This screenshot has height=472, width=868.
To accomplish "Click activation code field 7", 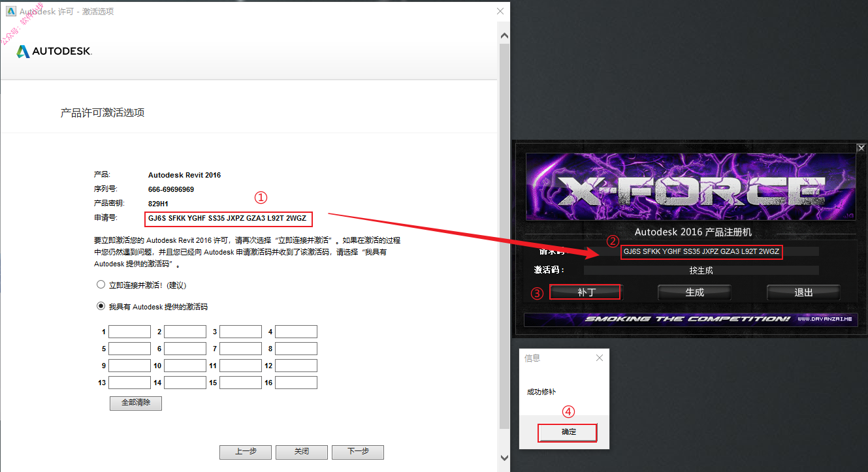I will pos(240,349).
